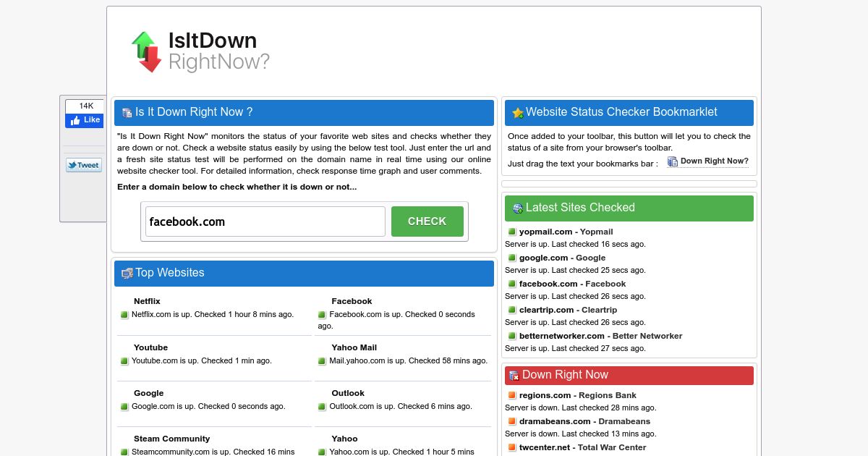Open the twcenter.net - Total War Center link
868x456 pixels.
pos(582,447)
